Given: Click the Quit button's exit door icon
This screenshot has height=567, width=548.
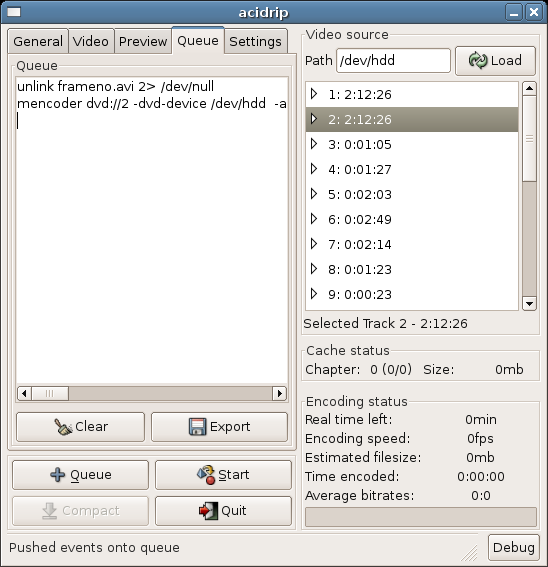Looking at the screenshot, I should pyautogui.click(x=208, y=511).
